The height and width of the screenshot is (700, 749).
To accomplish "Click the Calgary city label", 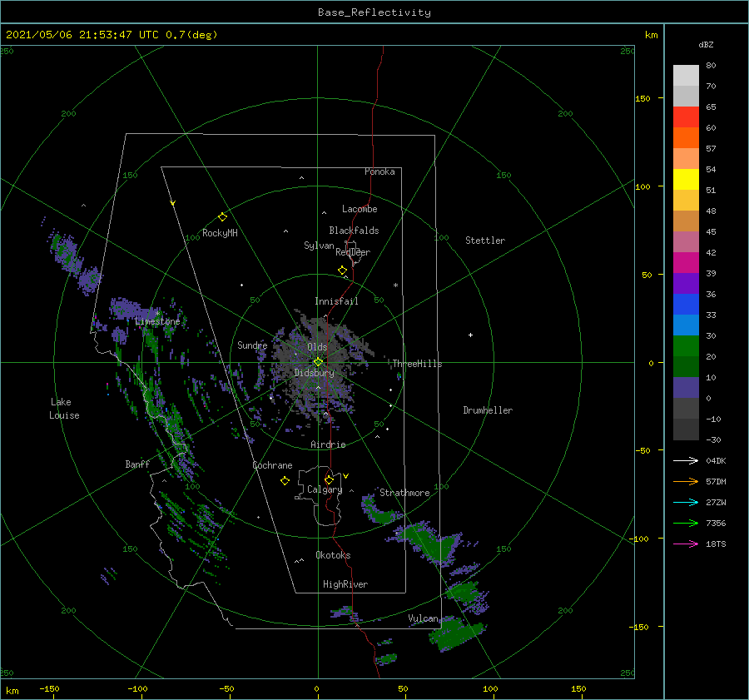I will click(325, 489).
